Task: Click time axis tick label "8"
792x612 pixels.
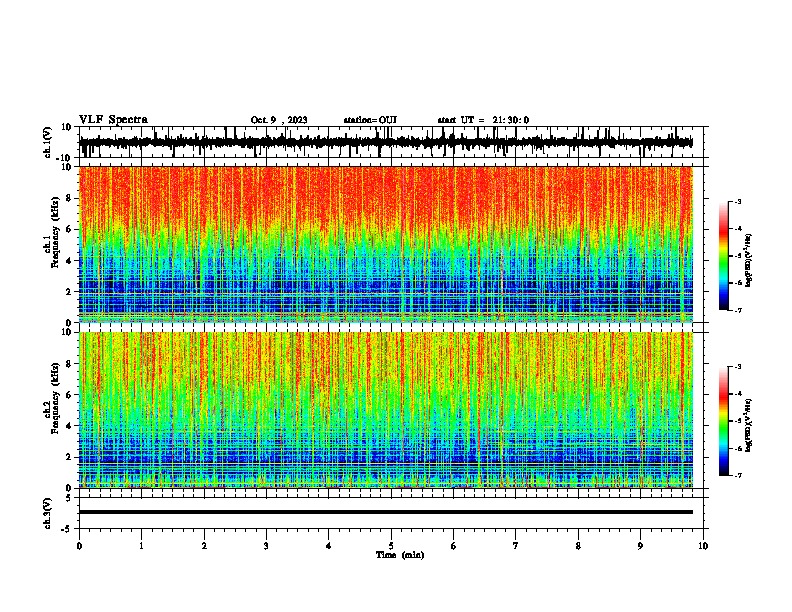Action: [x=578, y=546]
